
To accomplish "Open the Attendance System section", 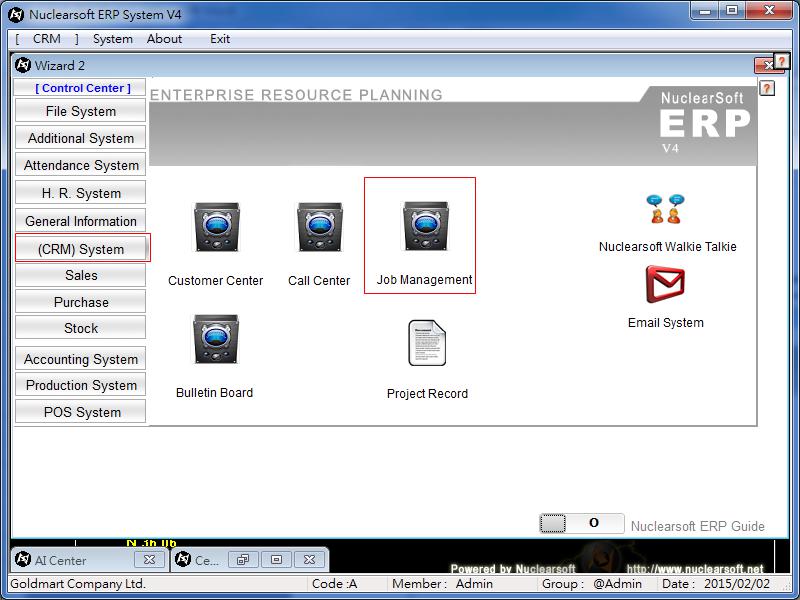I will coord(81,165).
